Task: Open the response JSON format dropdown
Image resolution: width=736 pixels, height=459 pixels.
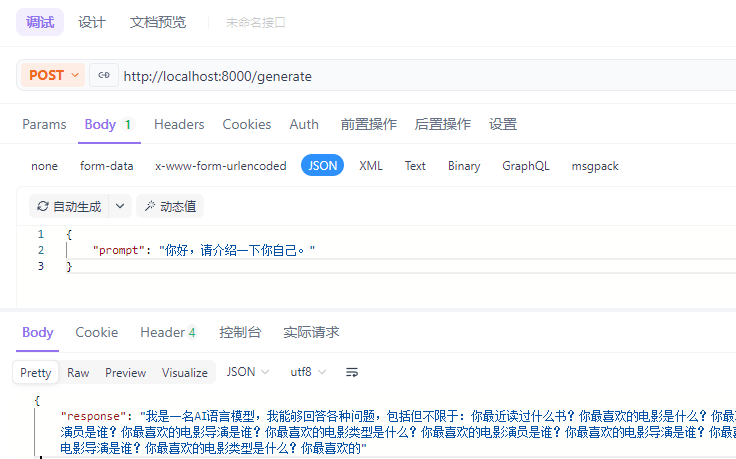Action: click(248, 372)
